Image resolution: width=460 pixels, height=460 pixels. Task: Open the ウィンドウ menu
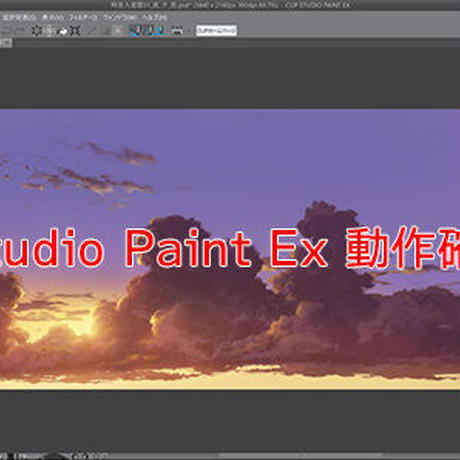pos(119,17)
